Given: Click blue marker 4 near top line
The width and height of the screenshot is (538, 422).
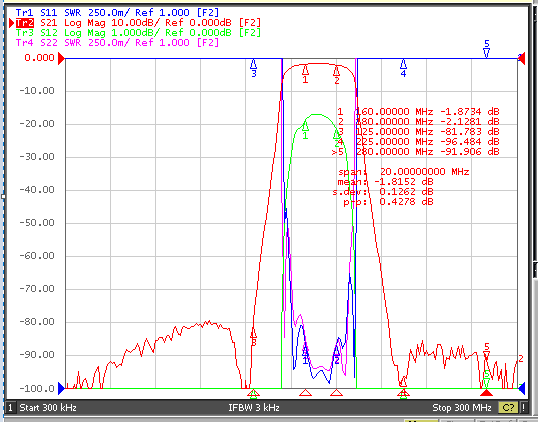Looking at the screenshot, I should point(404,68).
